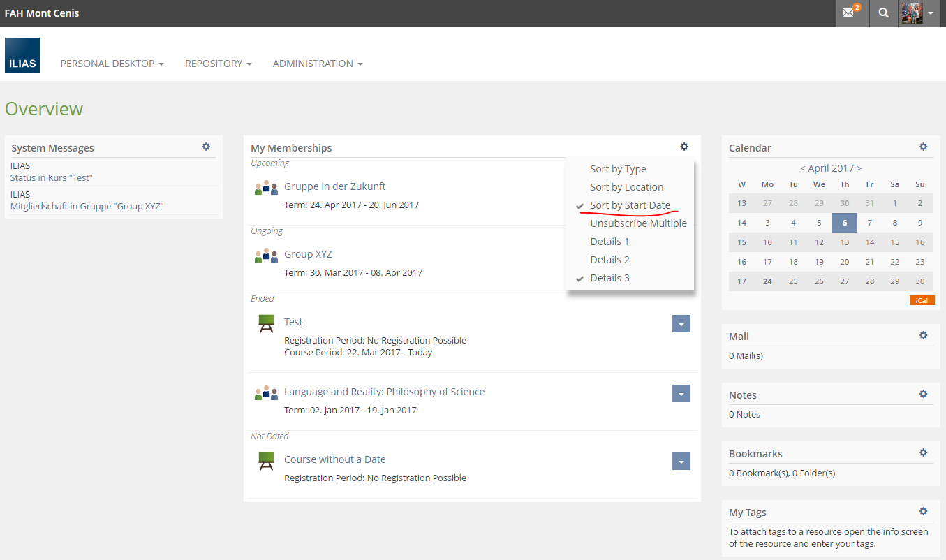Image resolution: width=946 pixels, height=560 pixels.
Task: Click the Bookmarks block gear icon
Action: coord(923,452)
